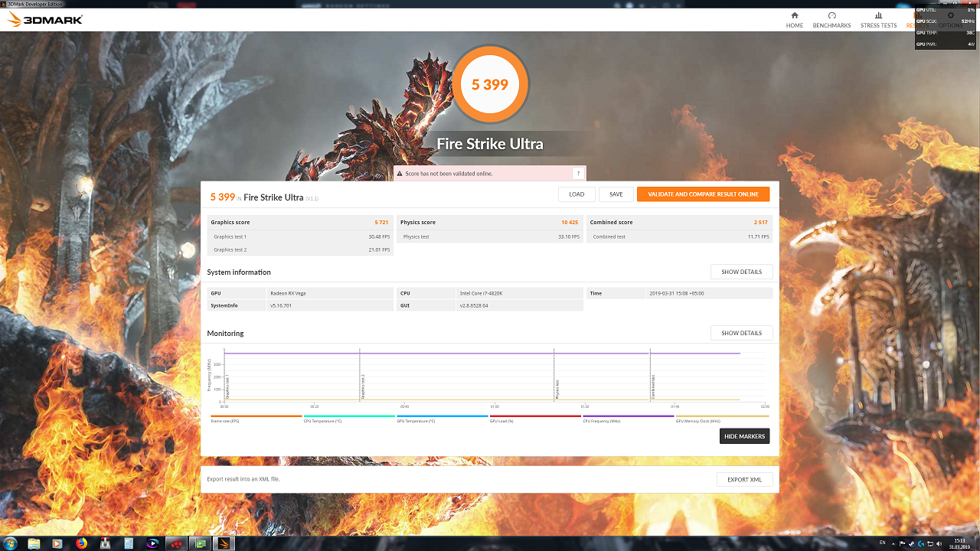Open the Benchmarks tab
The width and height of the screenshot is (980, 551).
(x=831, y=20)
